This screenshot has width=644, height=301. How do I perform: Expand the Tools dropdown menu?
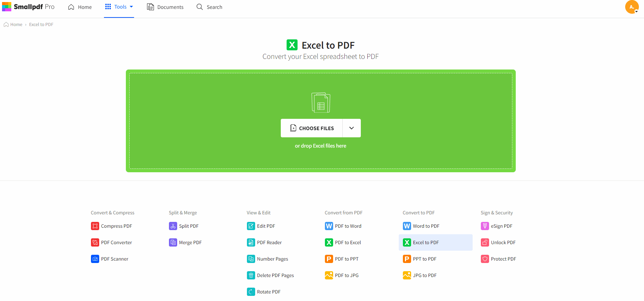pos(119,7)
